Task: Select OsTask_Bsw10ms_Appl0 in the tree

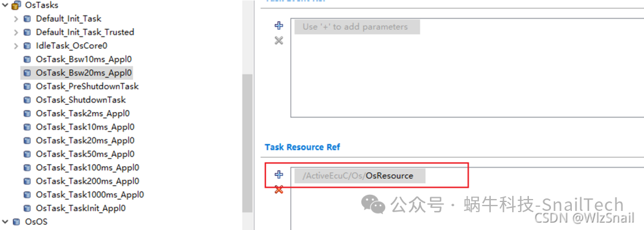Action: [x=84, y=59]
